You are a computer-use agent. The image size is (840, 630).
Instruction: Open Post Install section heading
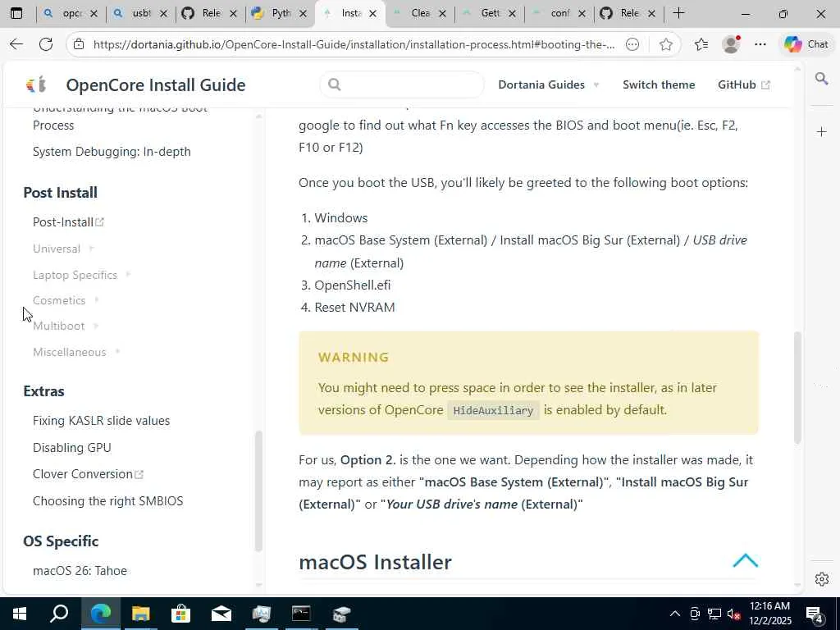click(x=61, y=192)
